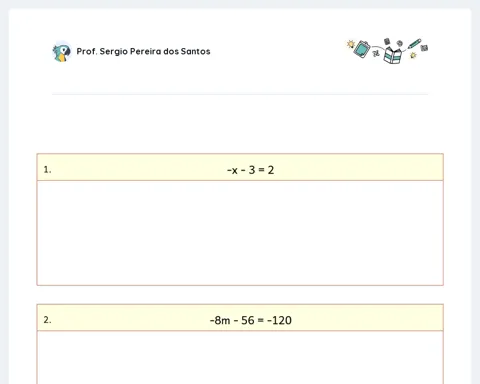Image resolution: width=480 pixels, height=384 pixels.
Task: Click the squiggle doodle left of book
Action: [376, 53]
